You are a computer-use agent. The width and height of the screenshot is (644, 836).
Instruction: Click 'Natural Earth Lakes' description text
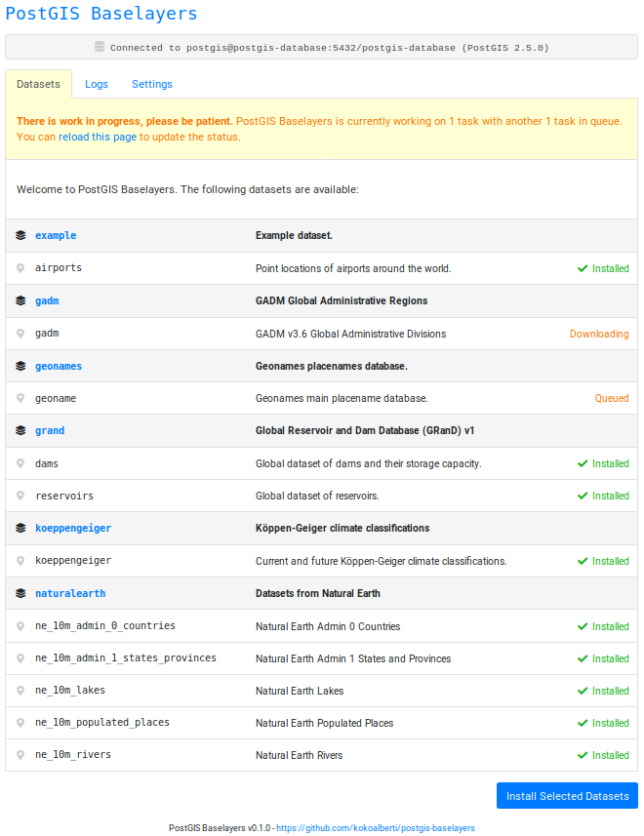tap(300, 691)
